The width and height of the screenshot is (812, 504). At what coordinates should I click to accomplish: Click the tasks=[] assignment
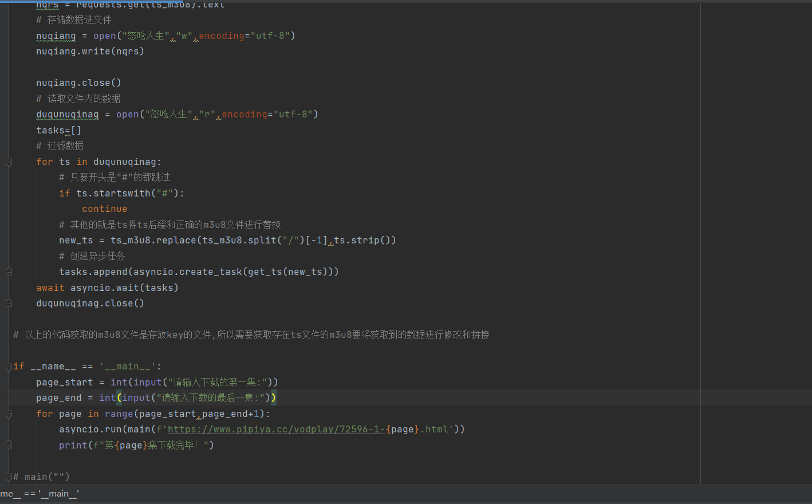coord(58,130)
